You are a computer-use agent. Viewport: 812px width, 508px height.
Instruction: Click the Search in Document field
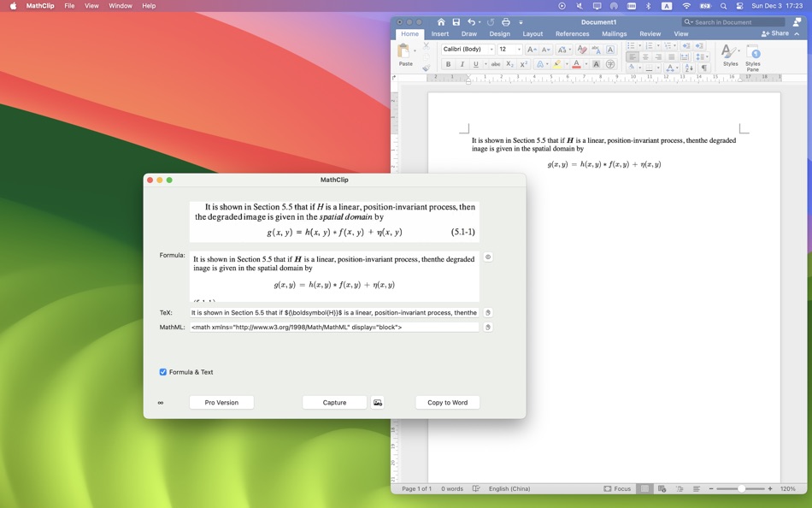(733, 22)
